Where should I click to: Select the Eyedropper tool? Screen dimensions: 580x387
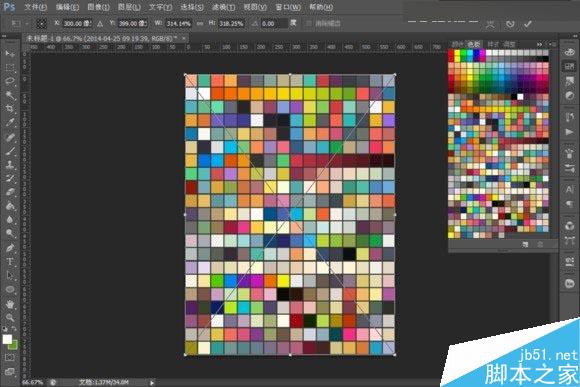point(10,122)
